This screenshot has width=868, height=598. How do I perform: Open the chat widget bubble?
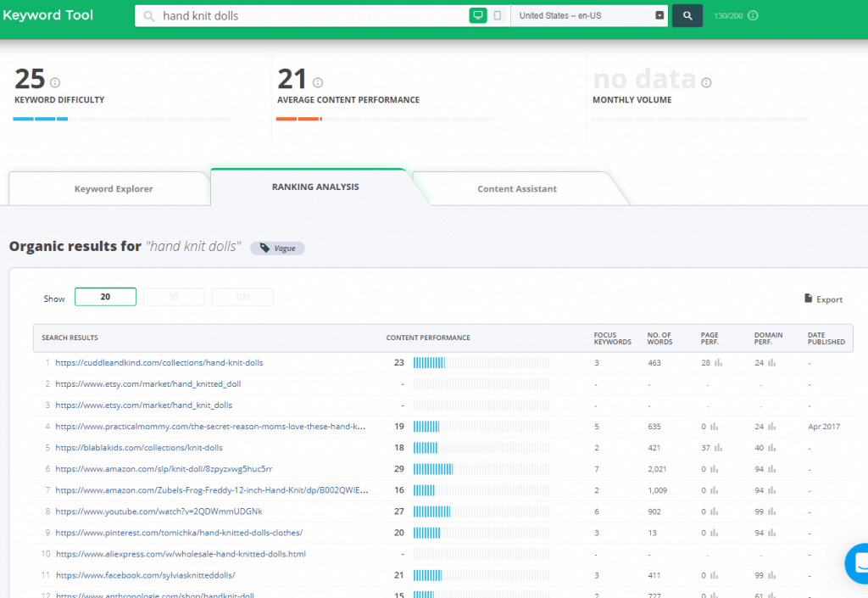(x=858, y=563)
